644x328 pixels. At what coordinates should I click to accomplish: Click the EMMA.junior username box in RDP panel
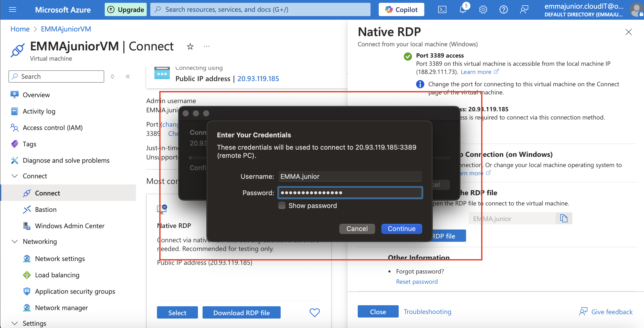point(512,218)
